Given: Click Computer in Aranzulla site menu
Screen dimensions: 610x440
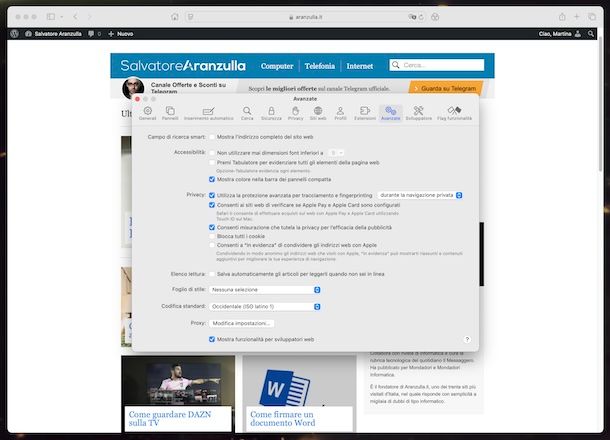Looking at the screenshot, I should (x=277, y=66).
